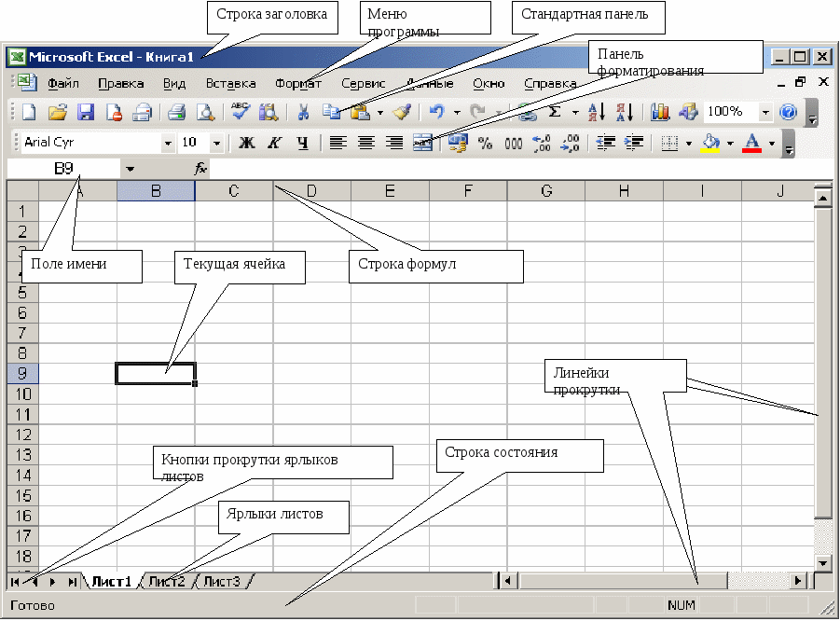
Task: Open the Файл menu
Action: pos(63,84)
